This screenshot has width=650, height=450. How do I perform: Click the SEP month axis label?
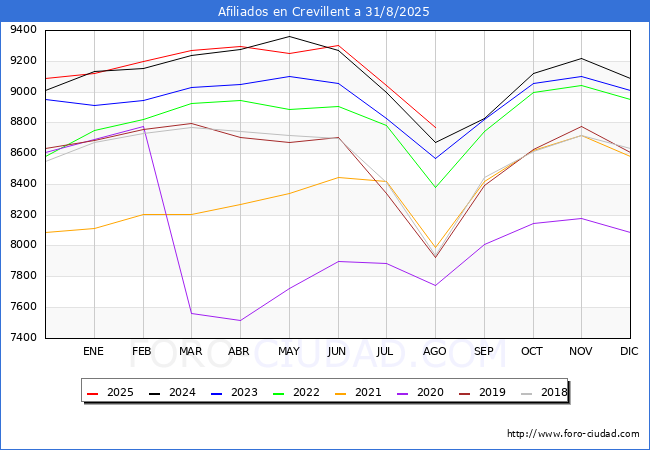click(483, 351)
